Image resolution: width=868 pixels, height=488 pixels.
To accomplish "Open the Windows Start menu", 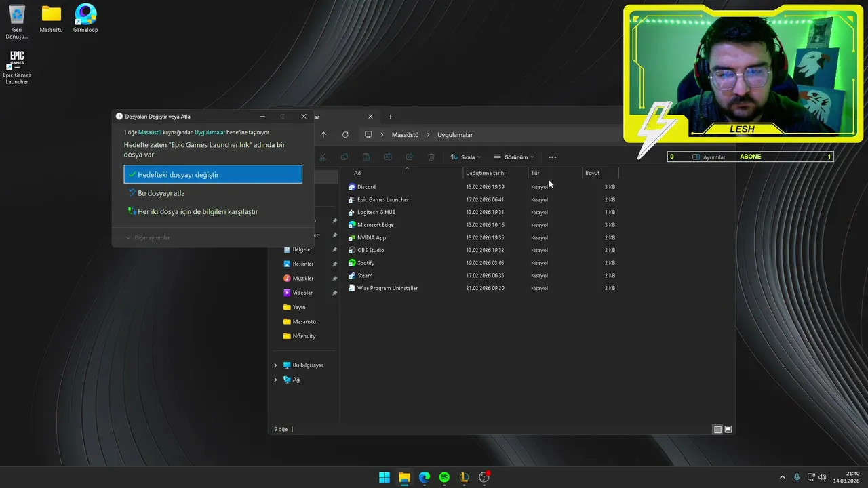I will pyautogui.click(x=384, y=477).
